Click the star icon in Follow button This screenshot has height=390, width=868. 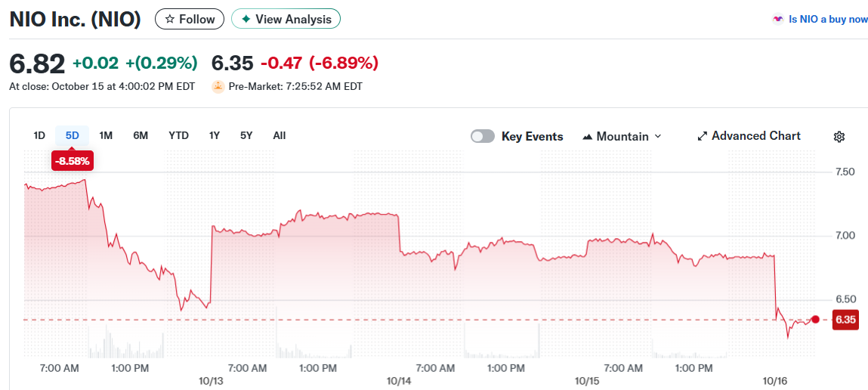tap(170, 19)
